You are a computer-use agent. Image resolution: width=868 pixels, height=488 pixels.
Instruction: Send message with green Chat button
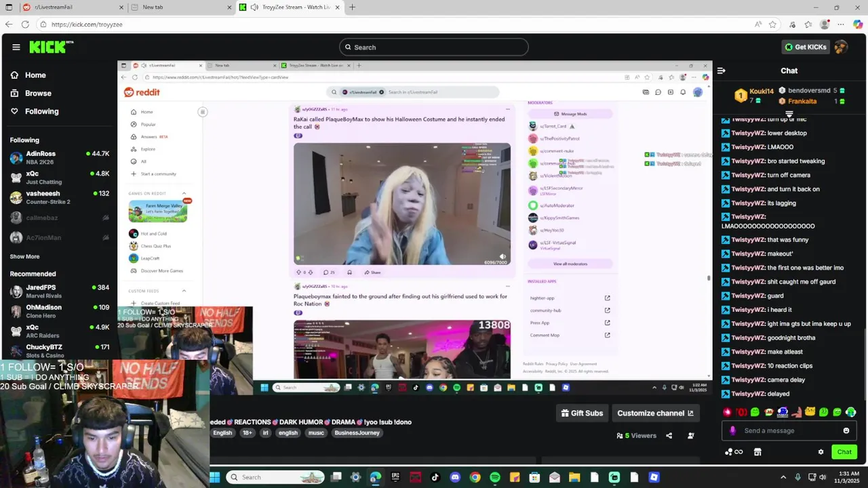(844, 452)
